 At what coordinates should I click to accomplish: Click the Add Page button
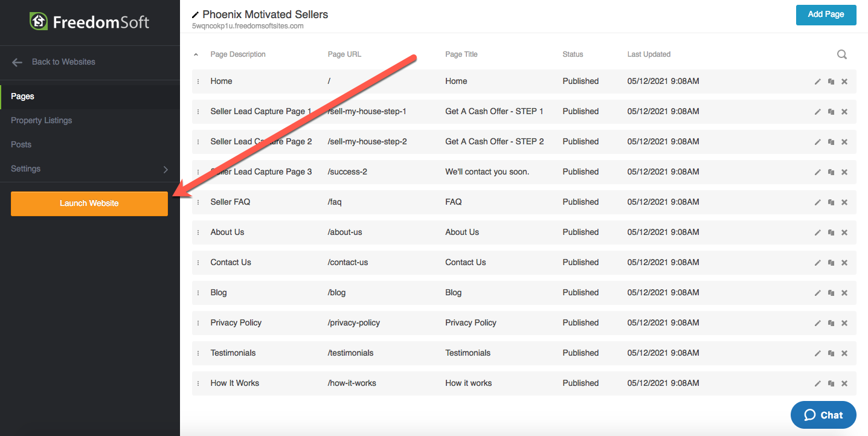[826, 14]
